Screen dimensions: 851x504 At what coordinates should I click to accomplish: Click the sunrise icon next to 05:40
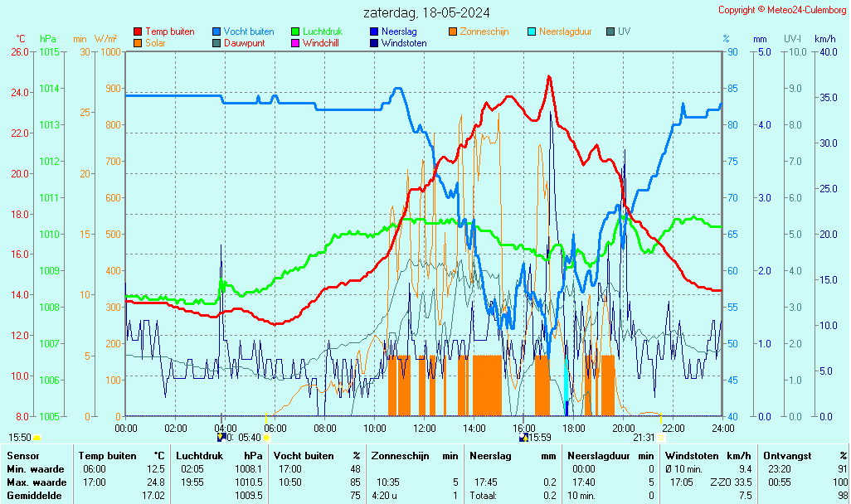pos(266,438)
